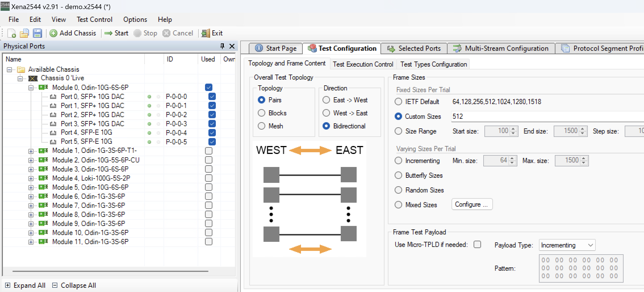Viewport: 644px width, 292px height.
Task: Click the Exit door icon
Action: 206,33
